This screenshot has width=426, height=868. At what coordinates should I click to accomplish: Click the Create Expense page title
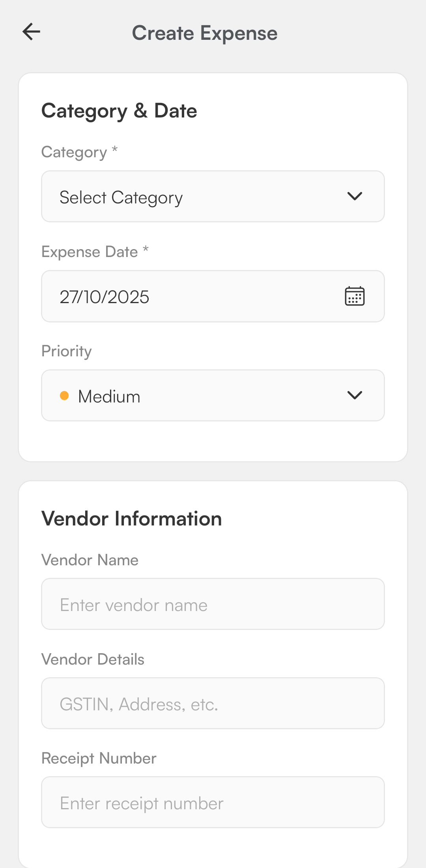[x=205, y=33]
